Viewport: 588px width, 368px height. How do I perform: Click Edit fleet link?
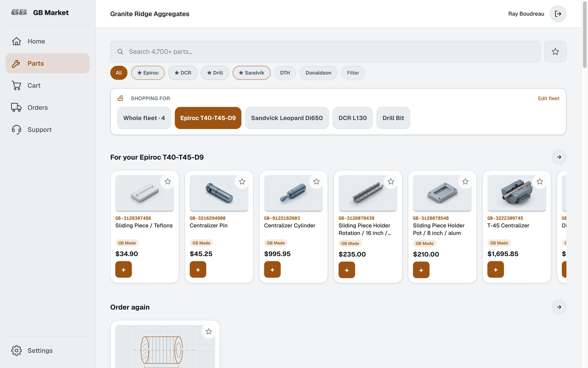click(x=549, y=98)
